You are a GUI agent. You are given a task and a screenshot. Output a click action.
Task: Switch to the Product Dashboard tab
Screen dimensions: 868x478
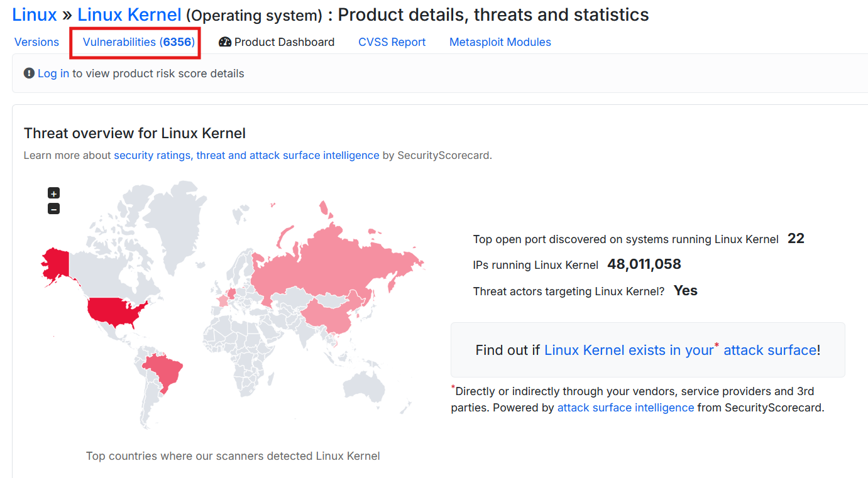tap(277, 42)
